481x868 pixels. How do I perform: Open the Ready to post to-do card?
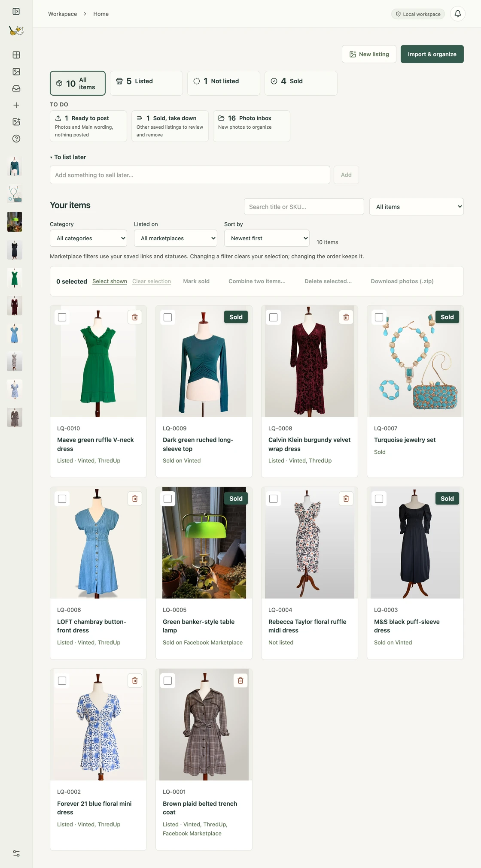pyautogui.click(x=88, y=126)
